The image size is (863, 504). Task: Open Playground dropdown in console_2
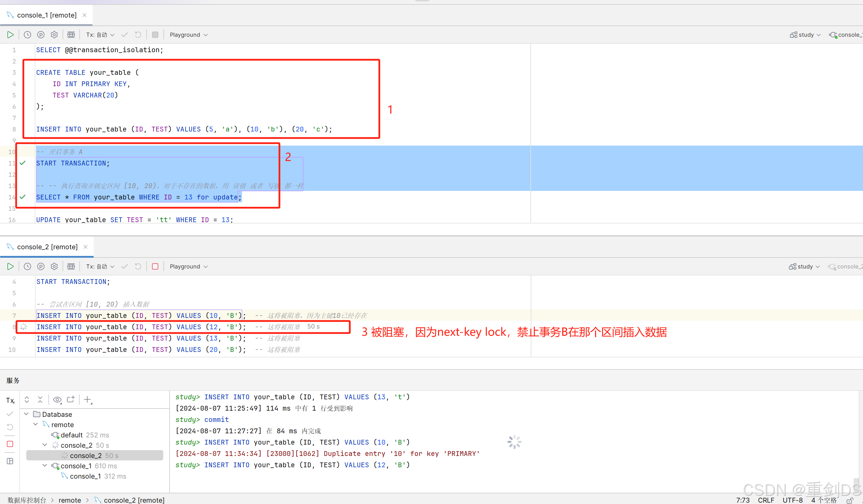(x=188, y=266)
